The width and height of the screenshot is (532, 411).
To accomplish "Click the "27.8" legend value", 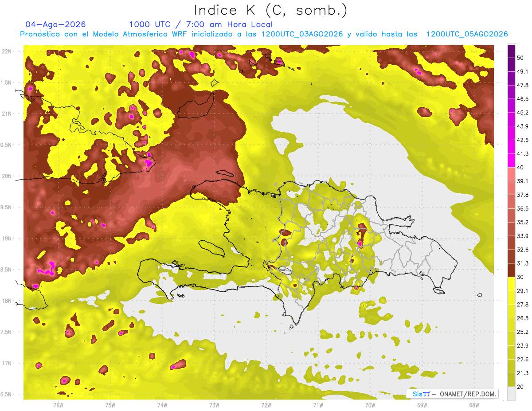I will [x=523, y=304].
